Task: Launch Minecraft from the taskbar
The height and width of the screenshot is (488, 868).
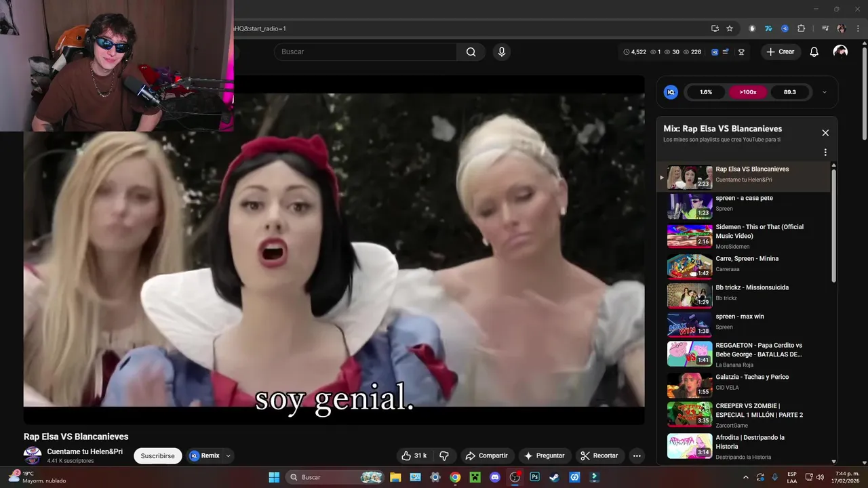Action: [475, 477]
